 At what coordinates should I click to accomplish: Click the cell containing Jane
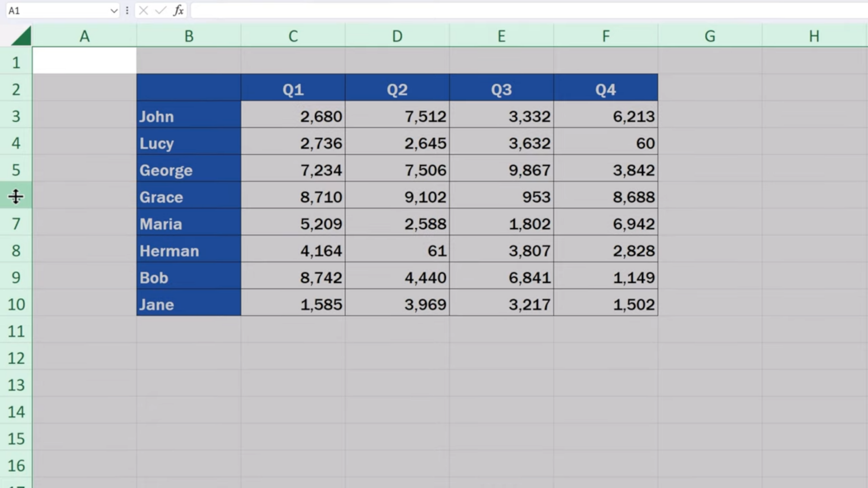[x=188, y=304]
